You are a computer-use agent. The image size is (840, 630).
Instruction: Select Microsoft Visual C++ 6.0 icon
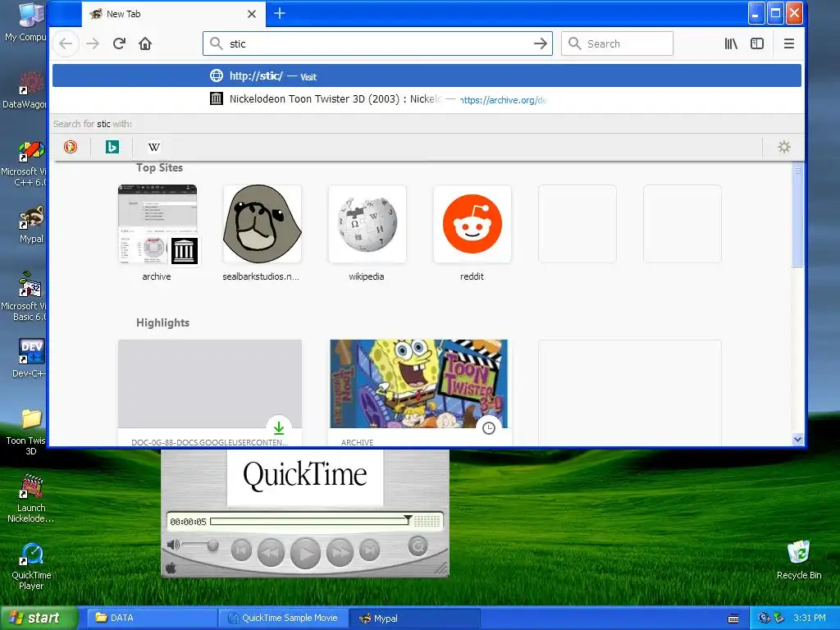(25, 162)
